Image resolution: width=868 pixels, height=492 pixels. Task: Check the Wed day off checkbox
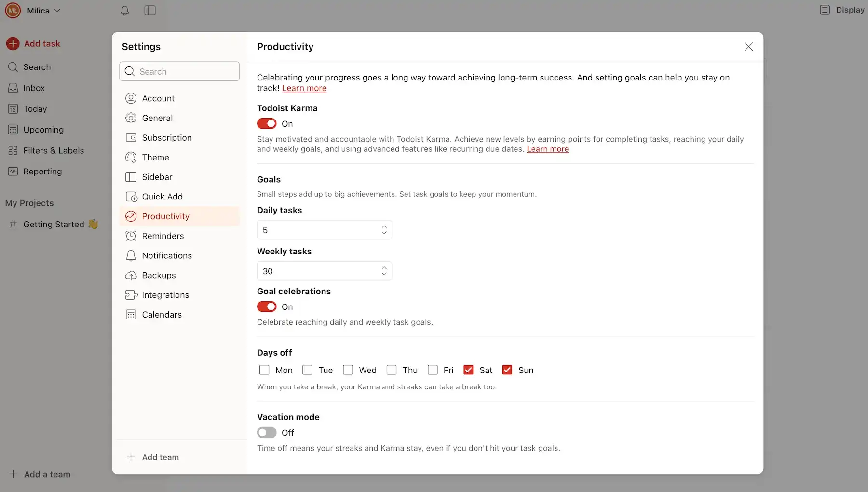pos(348,370)
